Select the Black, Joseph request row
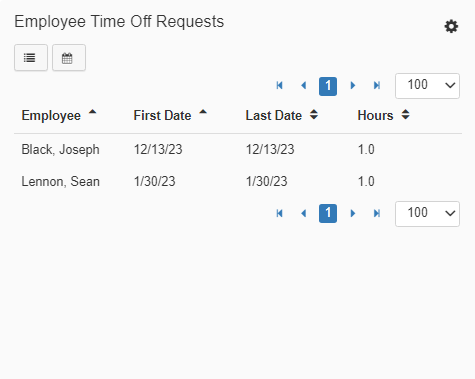 click(x=238, y=149)
